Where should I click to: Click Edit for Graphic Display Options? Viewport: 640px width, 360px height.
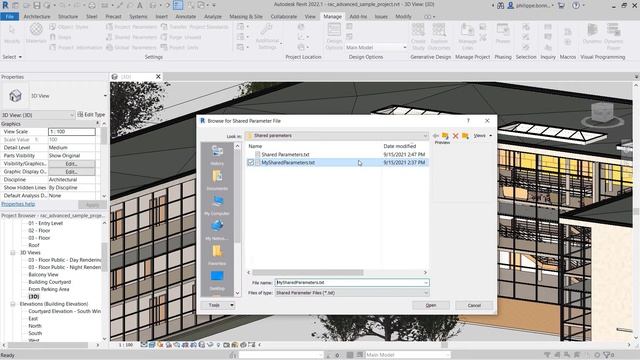(71, 172)
